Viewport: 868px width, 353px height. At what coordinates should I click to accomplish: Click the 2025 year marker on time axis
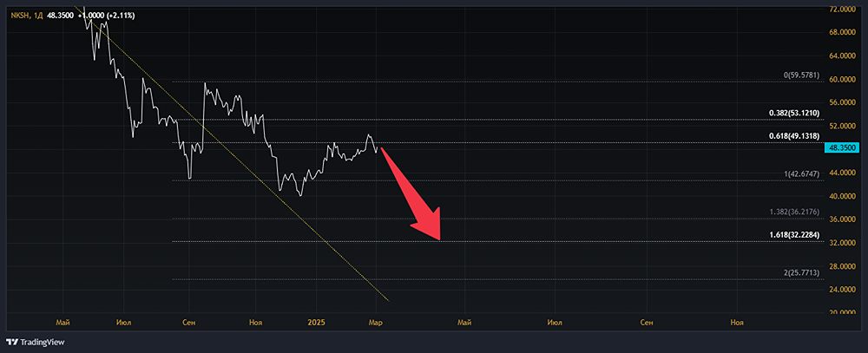pos(316,323)
